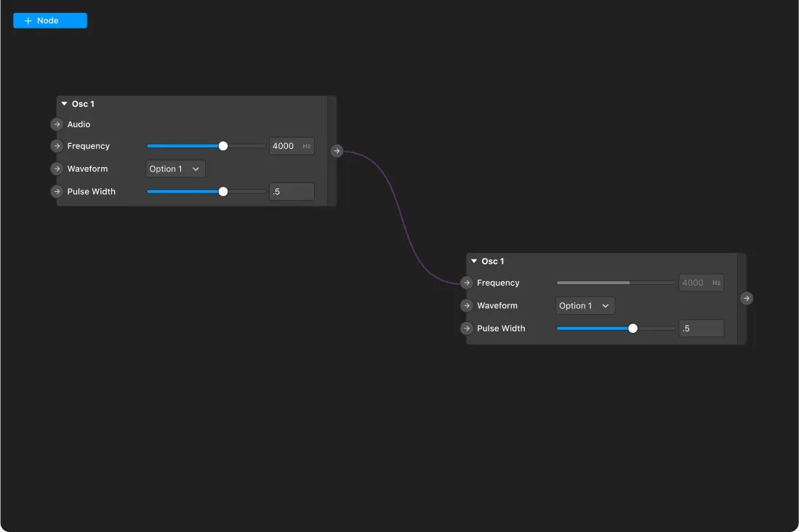Collapse the second Osc 1 node triangle

474,261
